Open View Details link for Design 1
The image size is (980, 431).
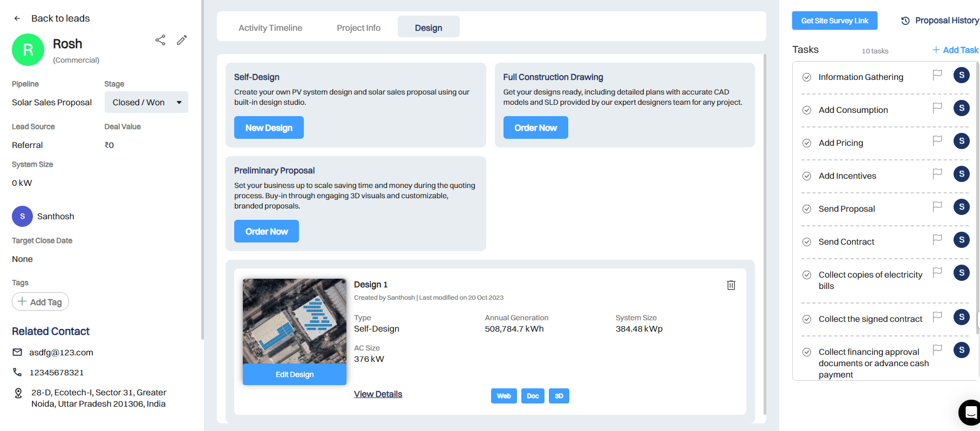[378, 394]
